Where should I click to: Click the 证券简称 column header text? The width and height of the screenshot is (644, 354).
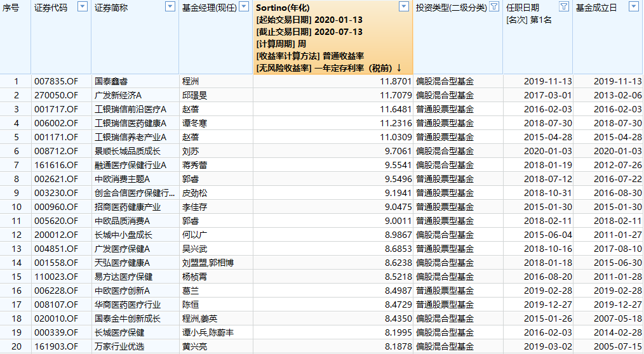click(x=111, y=8)
